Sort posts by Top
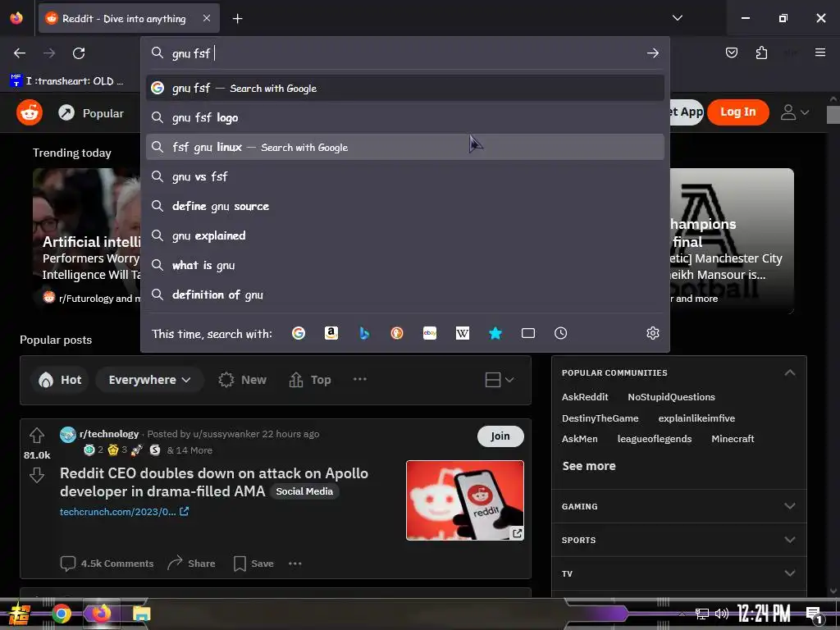 310,380
